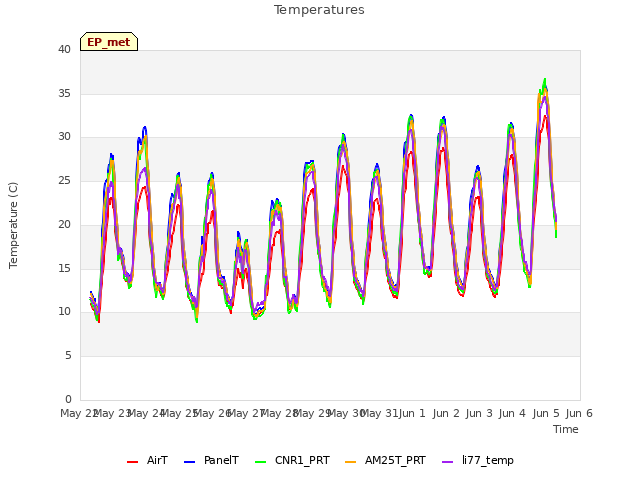640x480 pixels.
Task: Click the green CNR1_PRT legend color marker
Action: click(x=260, y=462)
